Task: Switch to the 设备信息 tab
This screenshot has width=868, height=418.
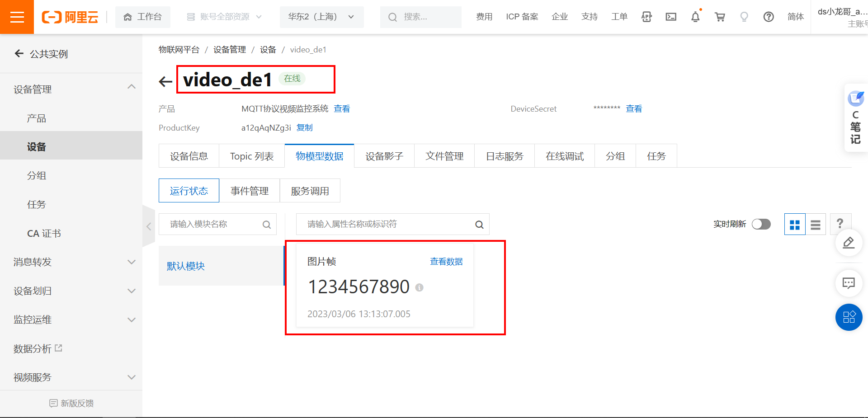Action: pos(189,156)
